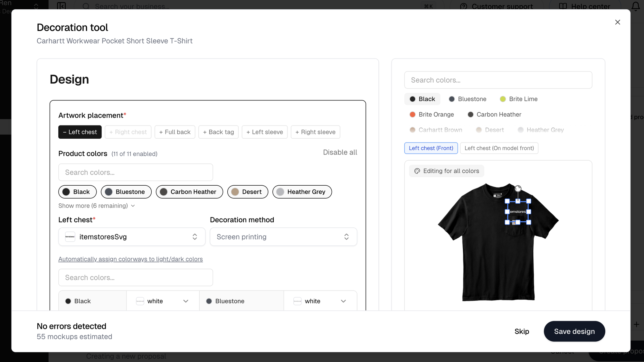Click the Search your business field
Image resolution: width=644 pixels, height=362 pixels.
[x=259, y=6]
